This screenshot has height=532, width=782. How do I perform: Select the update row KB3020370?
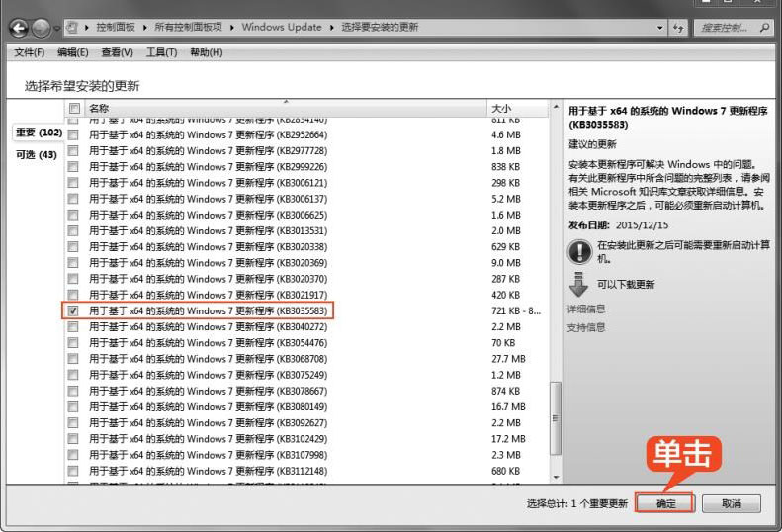coord(306,279)
